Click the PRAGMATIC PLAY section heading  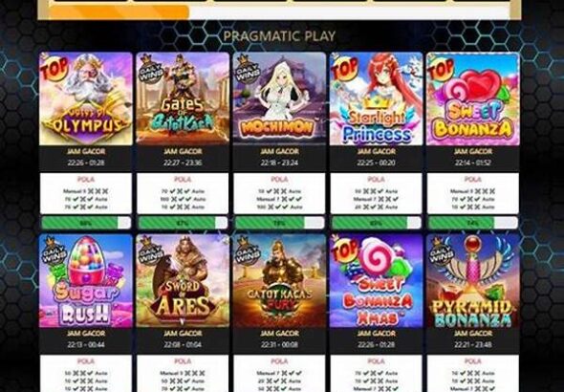tap(279, 36)
